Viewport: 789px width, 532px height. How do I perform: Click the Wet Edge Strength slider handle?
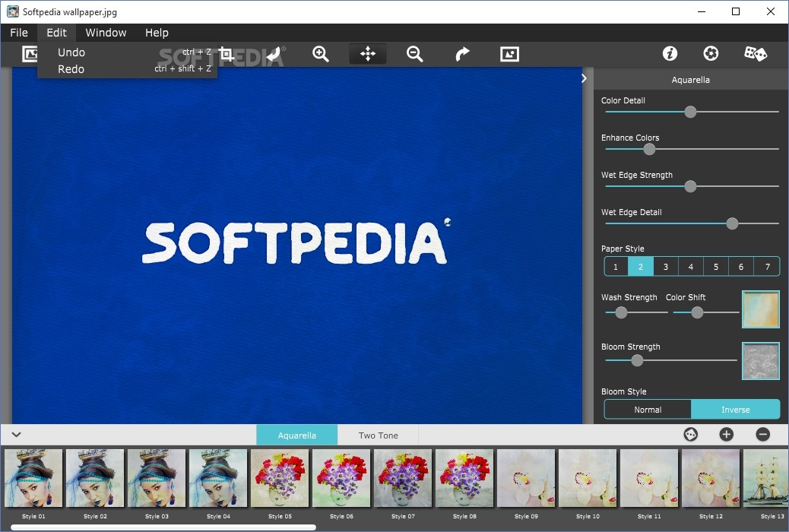tap(690, 186)
